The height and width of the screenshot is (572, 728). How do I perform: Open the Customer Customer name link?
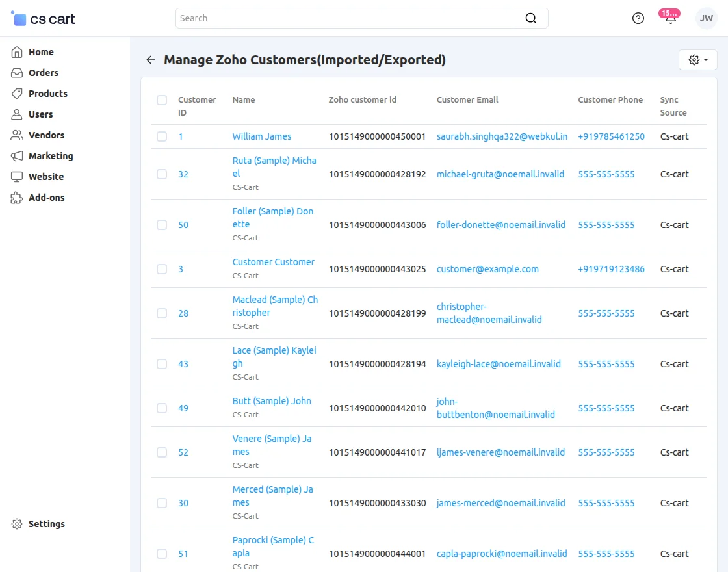tap(274, 262)
